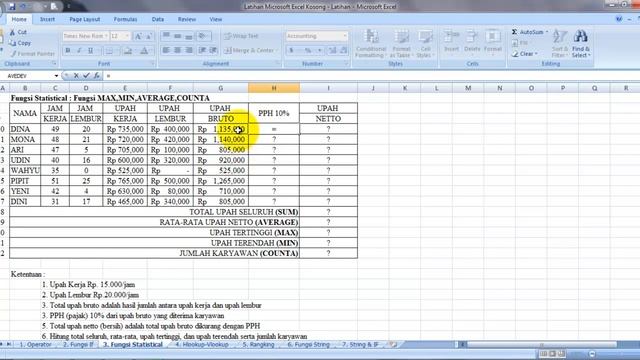Apply the Fill Color bucket

128,51
